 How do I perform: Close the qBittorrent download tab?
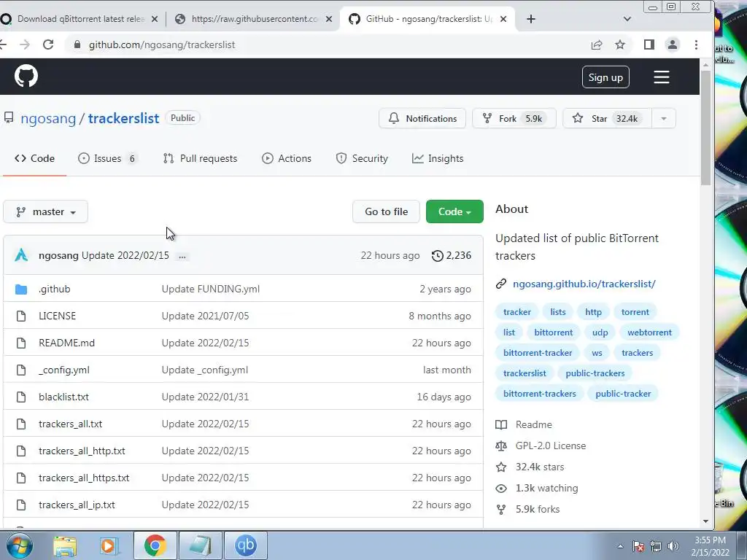[x=155, y=19]
